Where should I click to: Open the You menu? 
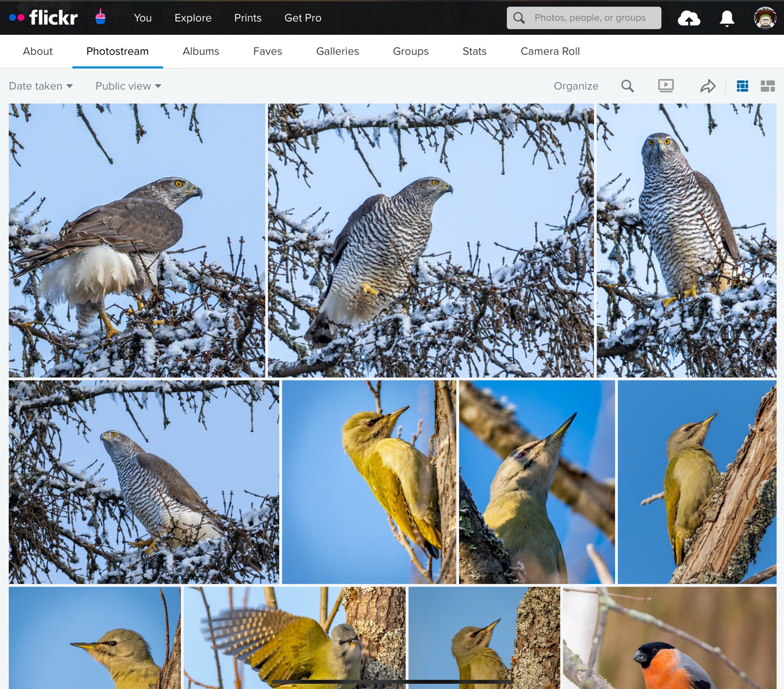coord(143,18)
